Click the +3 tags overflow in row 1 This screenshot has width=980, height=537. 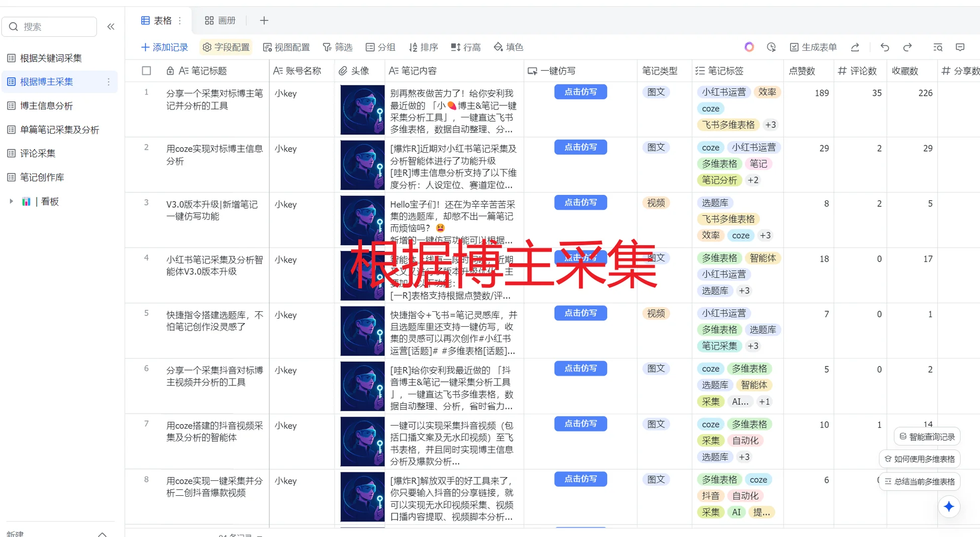[770, 125]
